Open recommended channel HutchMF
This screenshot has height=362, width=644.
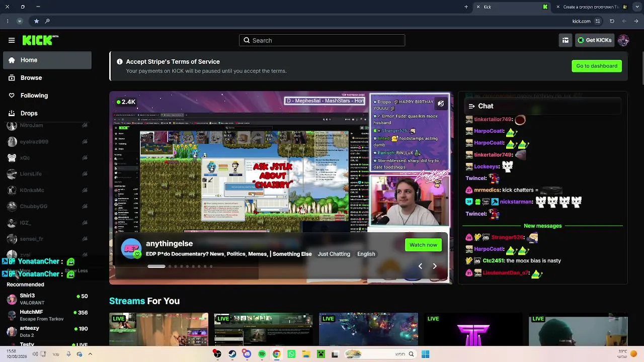(47, 315)
